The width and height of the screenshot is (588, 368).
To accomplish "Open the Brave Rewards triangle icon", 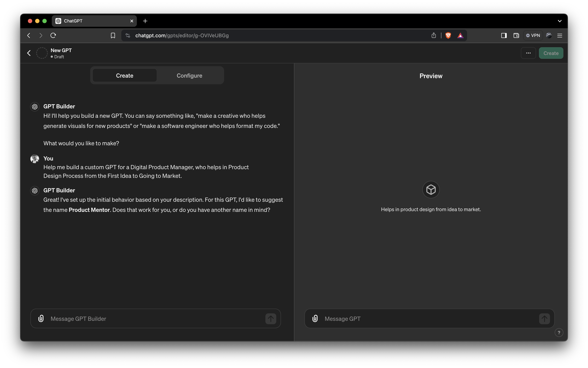I will [460, 35].
